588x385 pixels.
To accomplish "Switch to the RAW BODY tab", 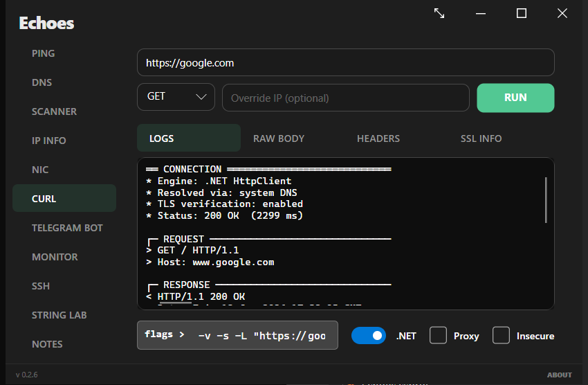I will [279, 138].
